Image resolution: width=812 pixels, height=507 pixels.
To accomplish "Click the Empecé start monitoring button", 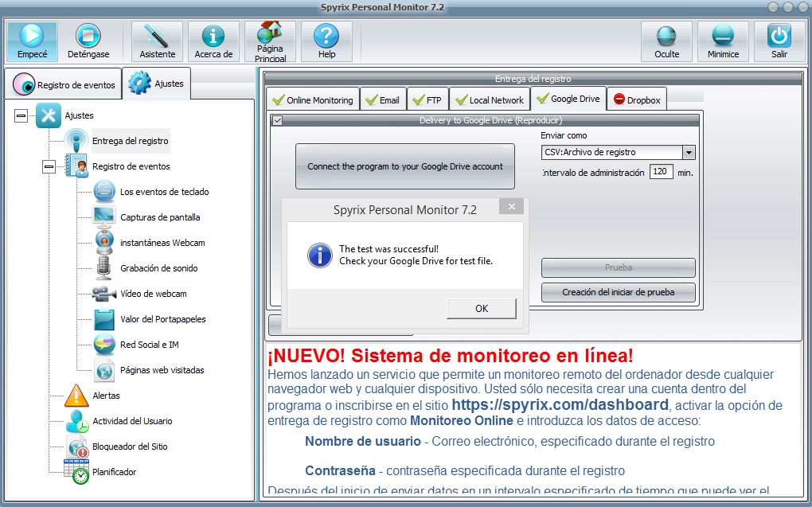I will pyautogui.click(x=32, y=41).
